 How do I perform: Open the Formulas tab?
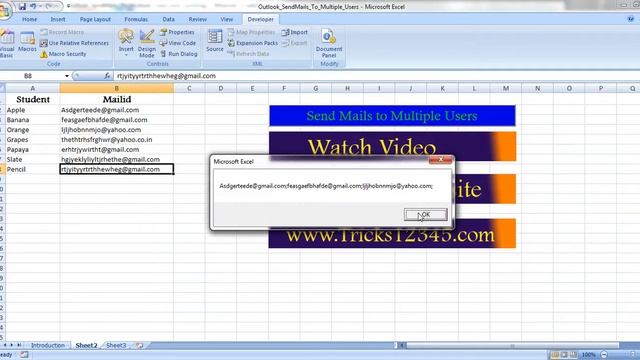(x=136, y=19)
